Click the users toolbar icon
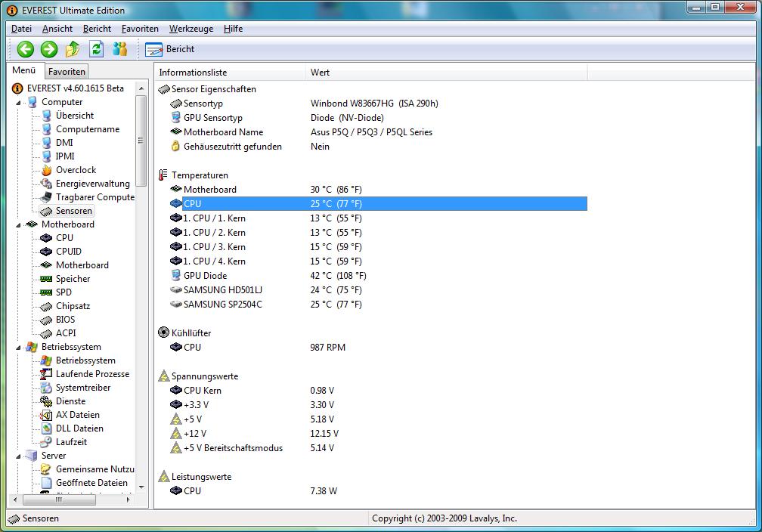This screenshot has height=532, width=762. pos(119,49)
